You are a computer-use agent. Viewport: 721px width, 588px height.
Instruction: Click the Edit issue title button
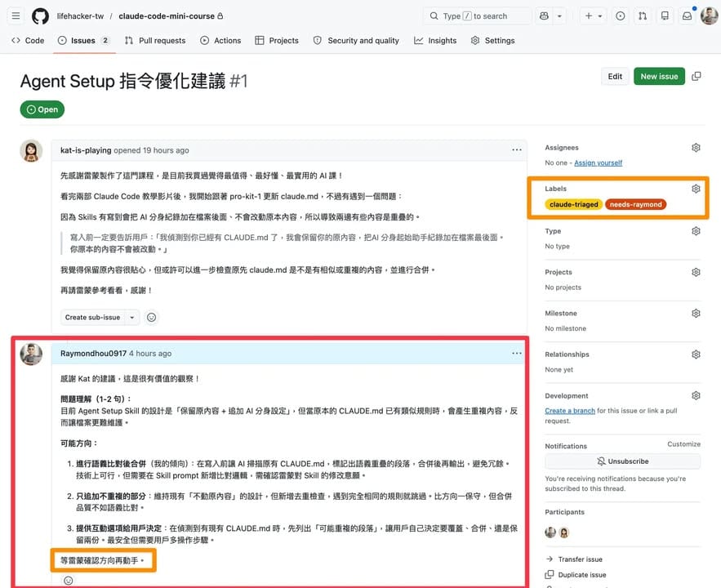click(615, 76)
